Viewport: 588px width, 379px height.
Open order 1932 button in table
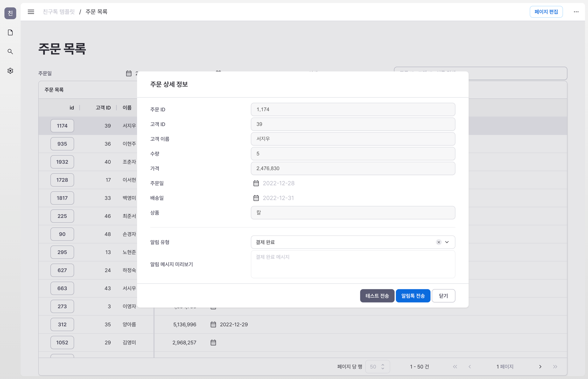tap(62, 162)
